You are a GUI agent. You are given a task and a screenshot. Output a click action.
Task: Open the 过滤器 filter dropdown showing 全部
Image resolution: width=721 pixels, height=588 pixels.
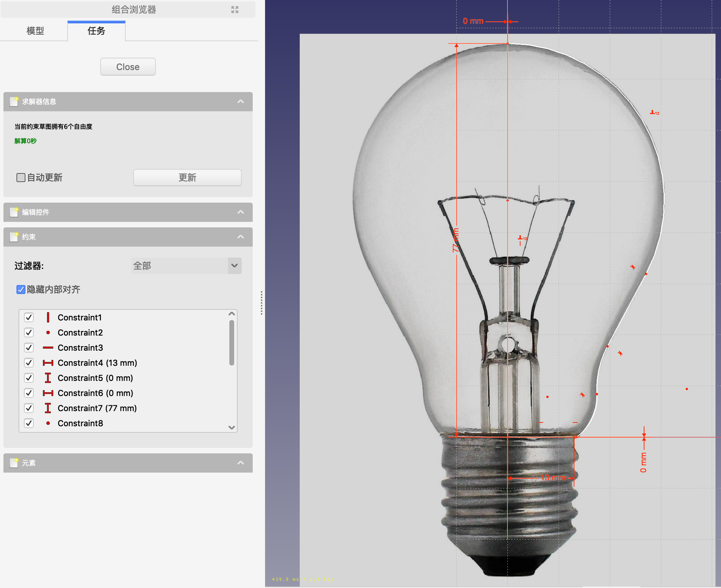coord(186,266)
